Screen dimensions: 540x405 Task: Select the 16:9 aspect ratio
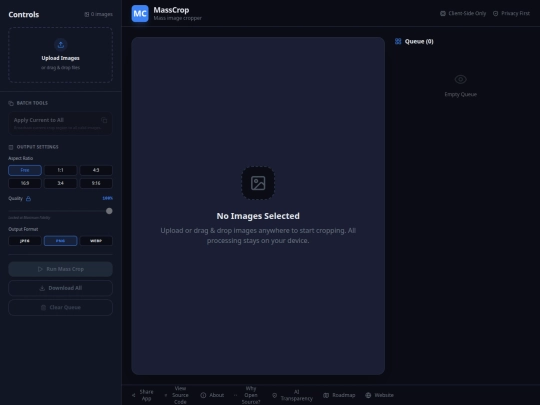[25, 183]
